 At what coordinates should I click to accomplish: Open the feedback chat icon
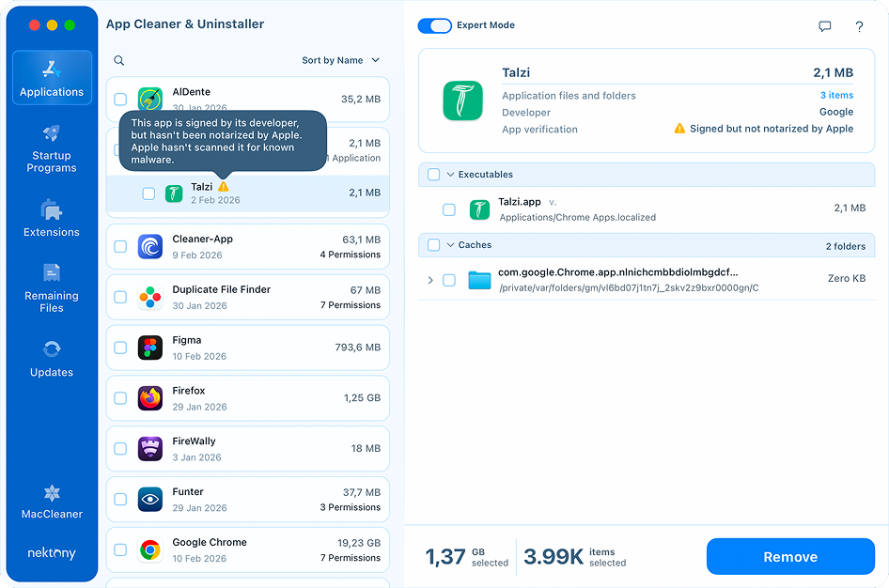824,25
